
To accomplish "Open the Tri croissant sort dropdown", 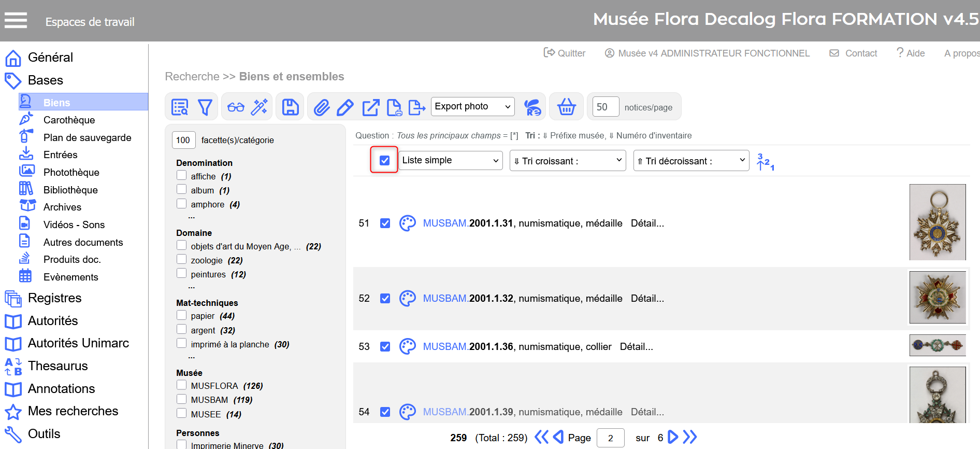I will point(568,161).
